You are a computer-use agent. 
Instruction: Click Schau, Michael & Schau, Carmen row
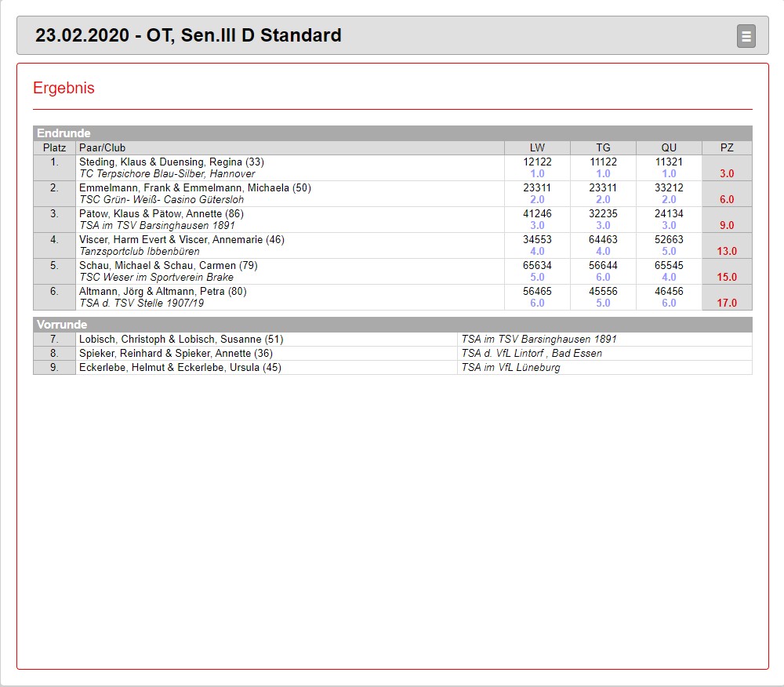[168, 266]
